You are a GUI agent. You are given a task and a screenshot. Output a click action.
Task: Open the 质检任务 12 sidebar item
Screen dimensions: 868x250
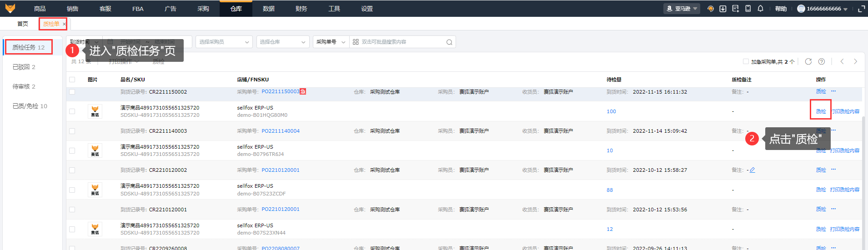[28, 47]
